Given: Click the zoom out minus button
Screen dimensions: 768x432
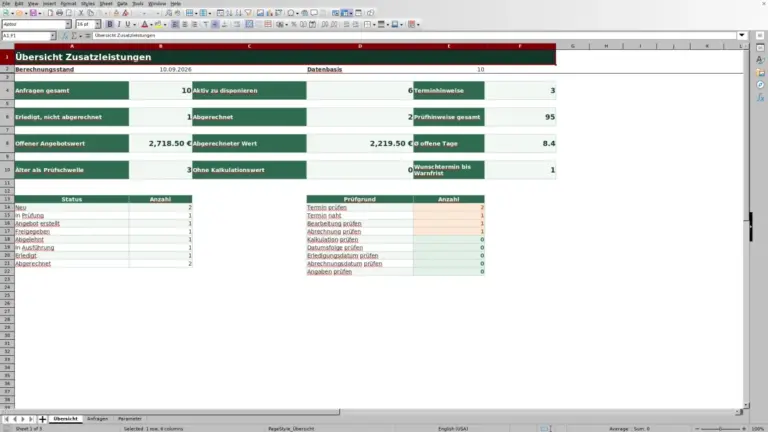Looking at the screenshot, I should coord(697,429).
